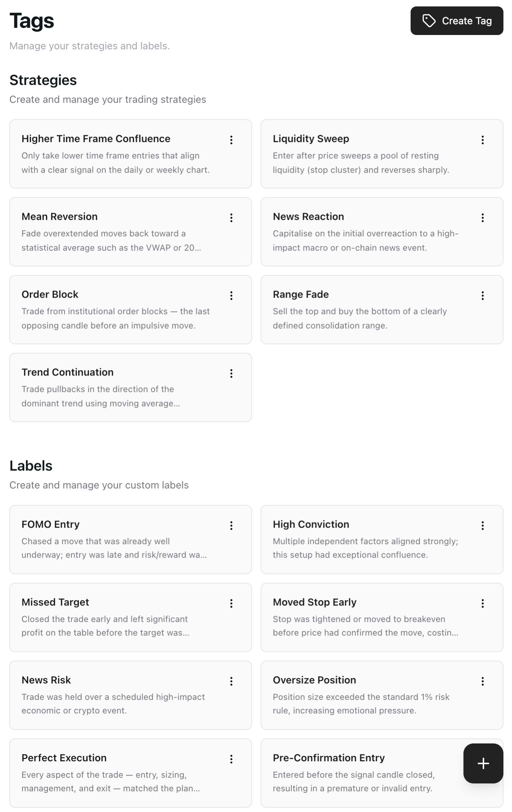The image size is (512, 812).
Task: Open the Trend Continuation actions menu
Action: [x=231, y=373]
